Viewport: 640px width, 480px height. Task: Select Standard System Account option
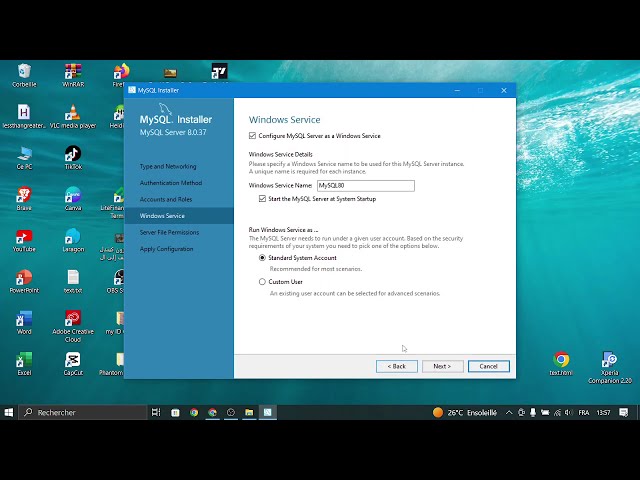click(x=262, y=258)
